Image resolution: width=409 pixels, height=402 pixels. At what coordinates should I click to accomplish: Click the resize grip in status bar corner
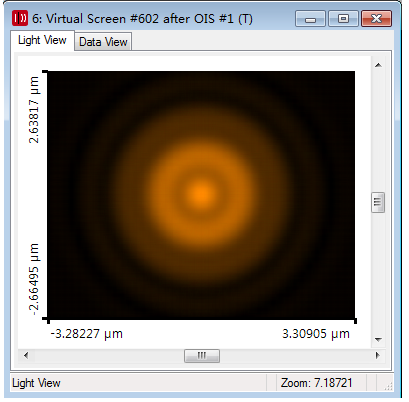[388, 386]
